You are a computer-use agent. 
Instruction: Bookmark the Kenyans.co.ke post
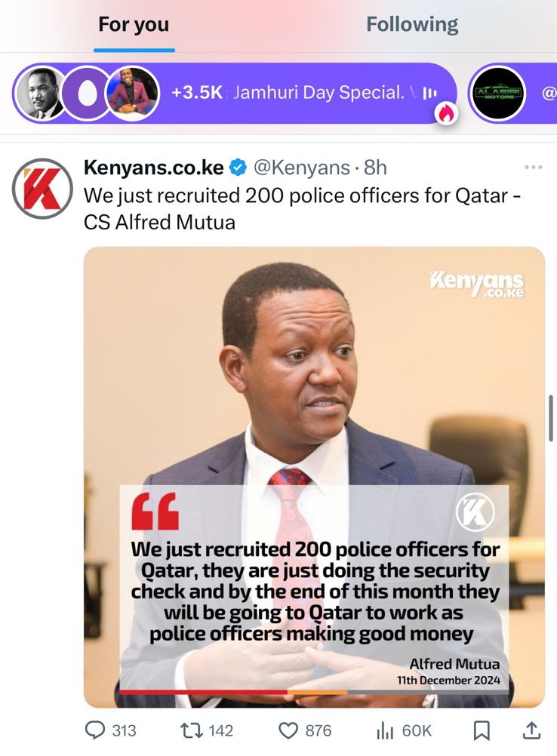point(481,730)
